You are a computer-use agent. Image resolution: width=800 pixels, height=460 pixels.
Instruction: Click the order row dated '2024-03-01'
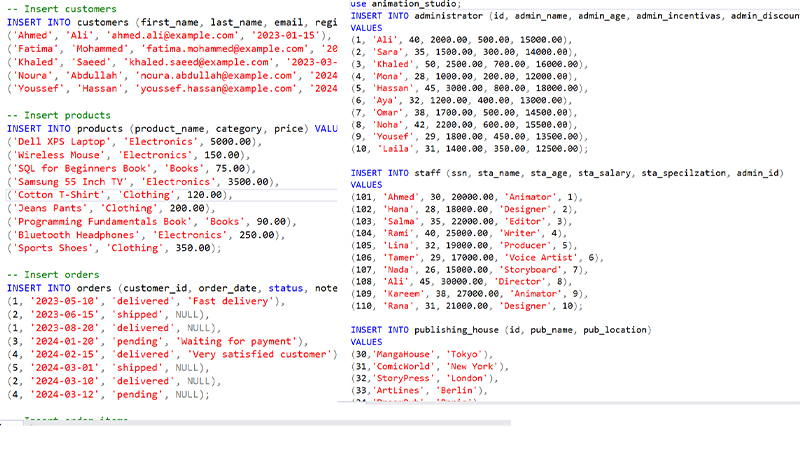click(108, 368)
